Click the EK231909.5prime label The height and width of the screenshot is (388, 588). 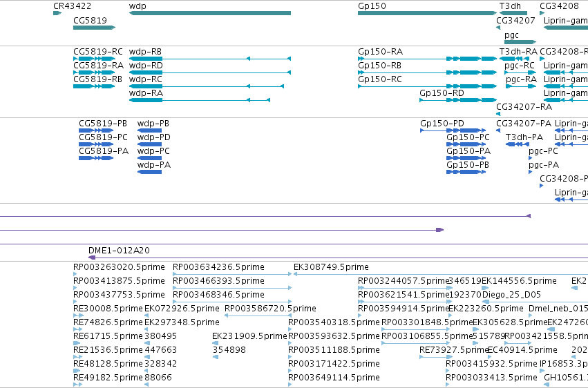[x=249, y=336]
